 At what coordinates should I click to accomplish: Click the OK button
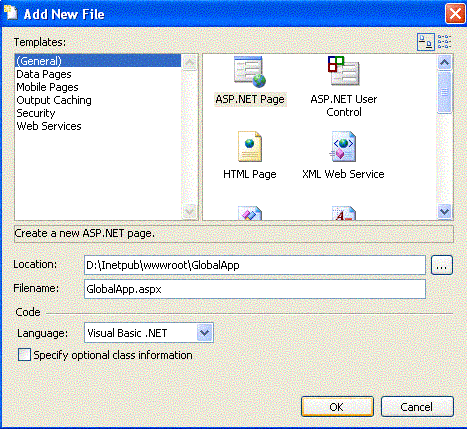pyautogui.click(x=337, y=407)
